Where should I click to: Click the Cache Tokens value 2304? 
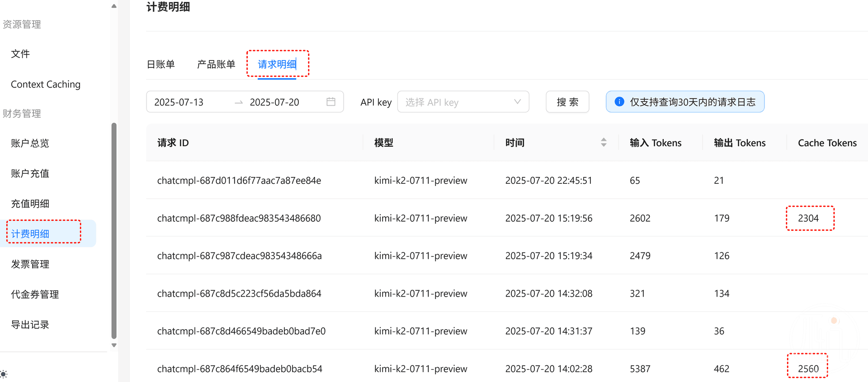tap(808, 218)
